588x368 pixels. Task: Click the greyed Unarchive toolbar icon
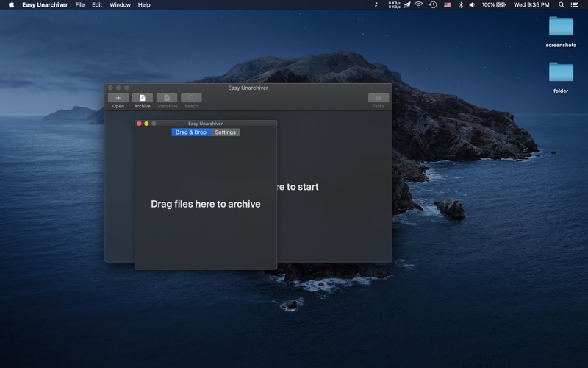(167, 98)
